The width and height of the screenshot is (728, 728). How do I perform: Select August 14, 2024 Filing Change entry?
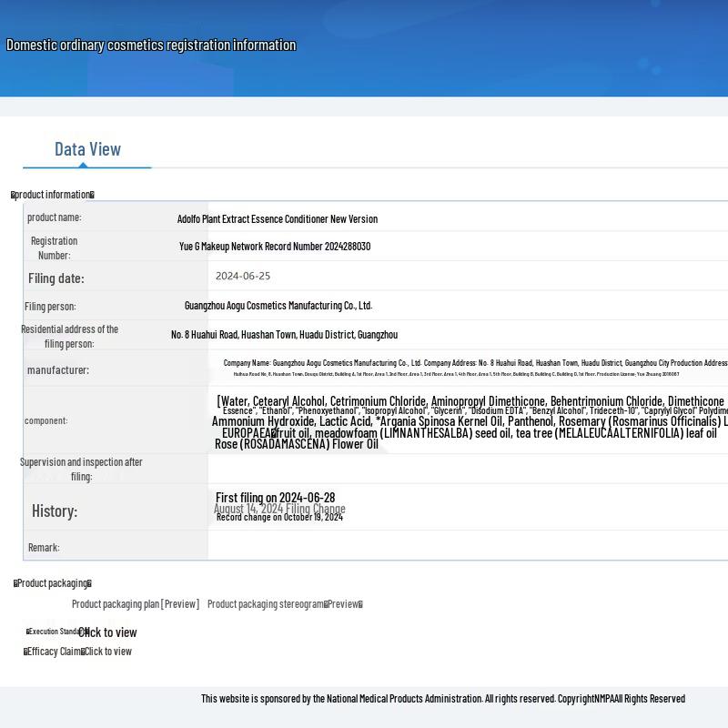279,509
